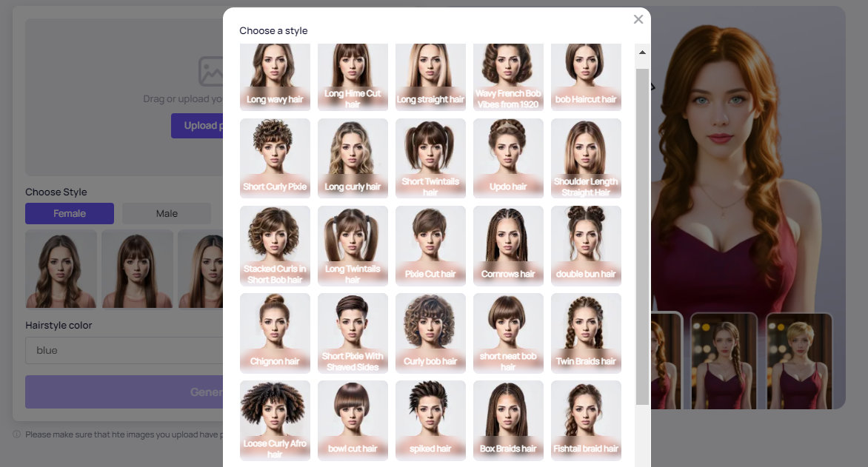The width and height of the screenshot is (868, 467).
Task: Pick the Box Braids hair style
Action: (x=508, y=420)
